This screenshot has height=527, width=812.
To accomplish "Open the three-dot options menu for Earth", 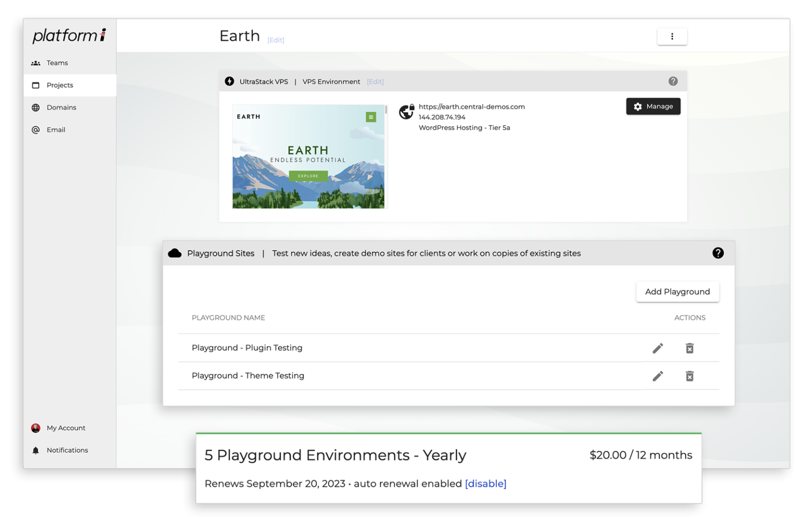I will (x=672, y=36).
